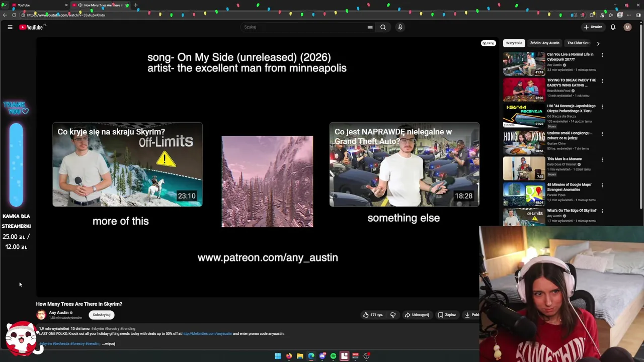This screenshot has height=362, width=644.
Task: Click the #skyrim hashtag in the description
Action: point(46,344)
